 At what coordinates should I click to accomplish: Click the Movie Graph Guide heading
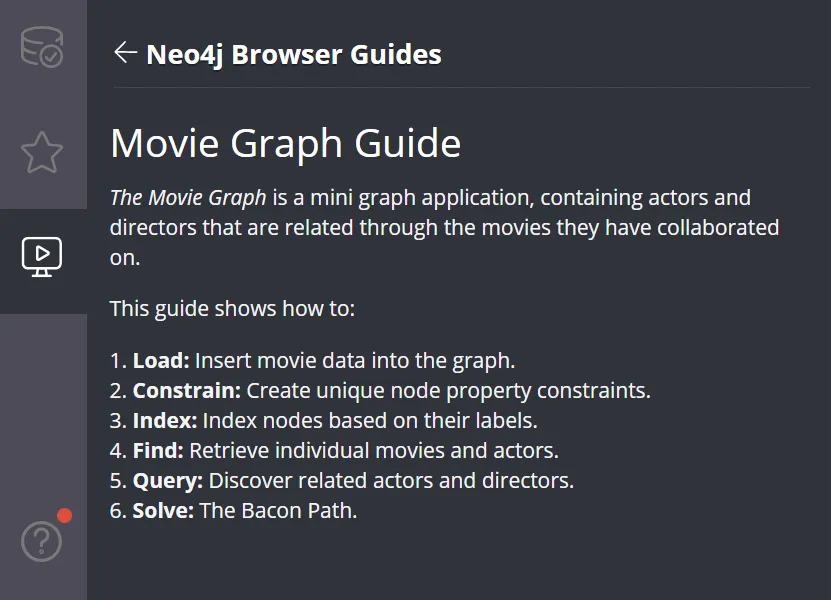coord(285,143)
